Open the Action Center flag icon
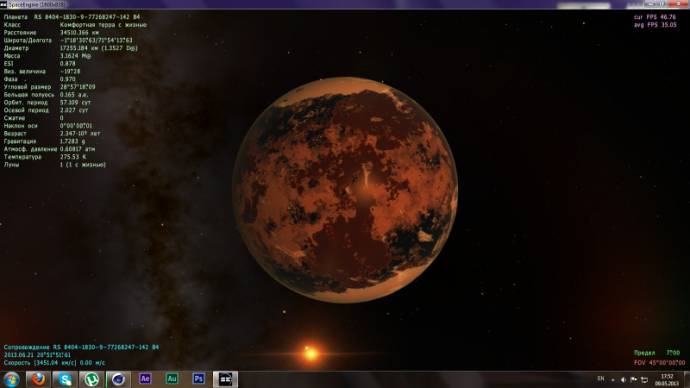This screenshot has width=690, height=388. 634,380
